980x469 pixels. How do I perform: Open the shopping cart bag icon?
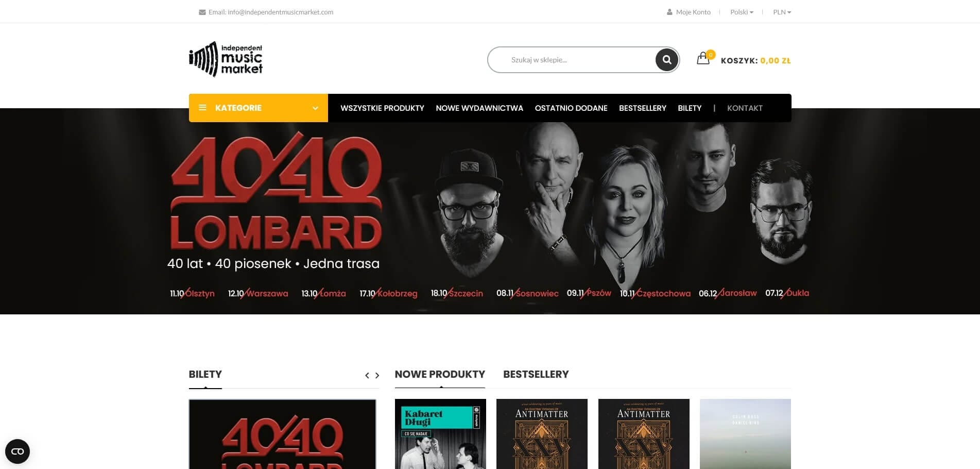pos(703,58)
